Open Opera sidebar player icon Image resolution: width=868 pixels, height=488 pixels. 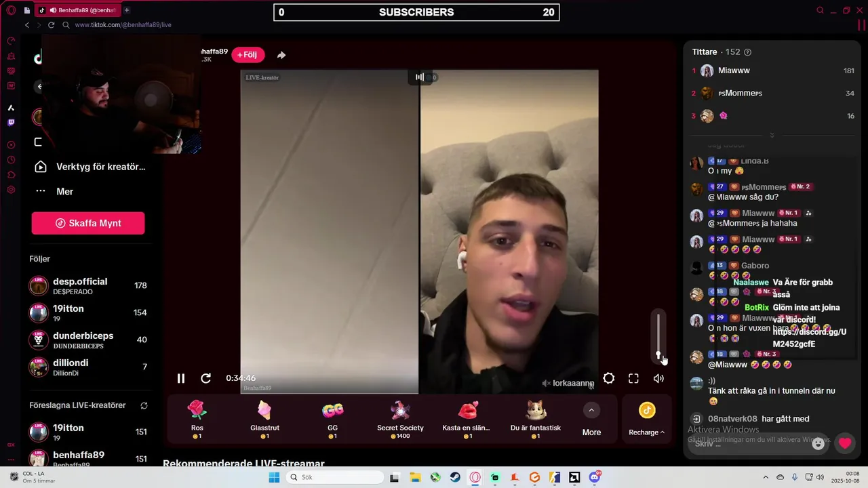click(x=11, y=145)
